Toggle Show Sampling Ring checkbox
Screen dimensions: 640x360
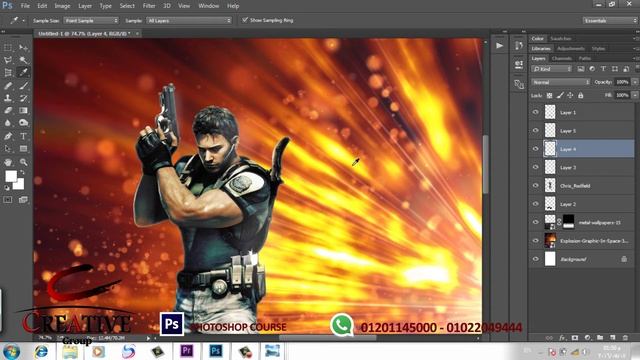pyautogui.click(x=245, y=20)
